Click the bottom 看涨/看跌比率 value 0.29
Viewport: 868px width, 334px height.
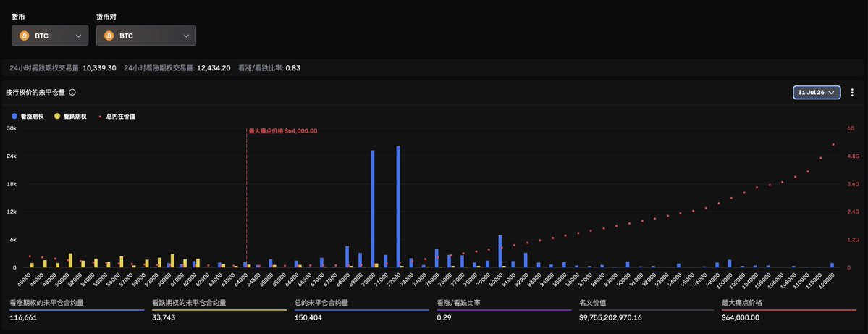[x=443, y=317]
